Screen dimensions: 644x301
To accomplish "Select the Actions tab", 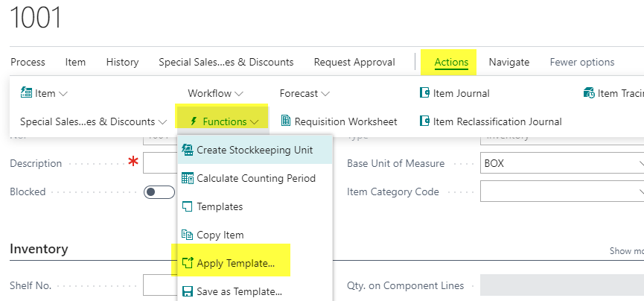I will pyautogui.click(x=451, y=62).
